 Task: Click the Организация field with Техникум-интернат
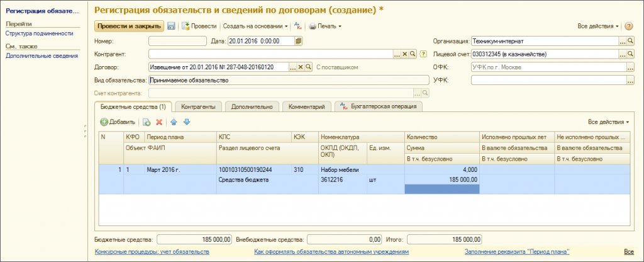click(x=545, y=41)
